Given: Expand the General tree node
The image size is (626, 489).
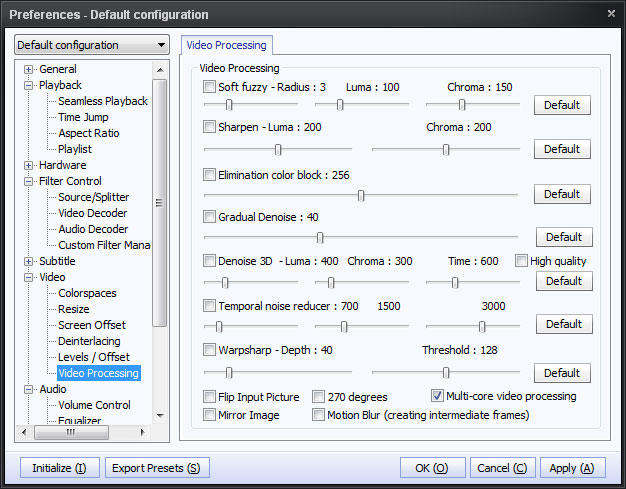Looking at the screenshot, I should pos(28,69).
